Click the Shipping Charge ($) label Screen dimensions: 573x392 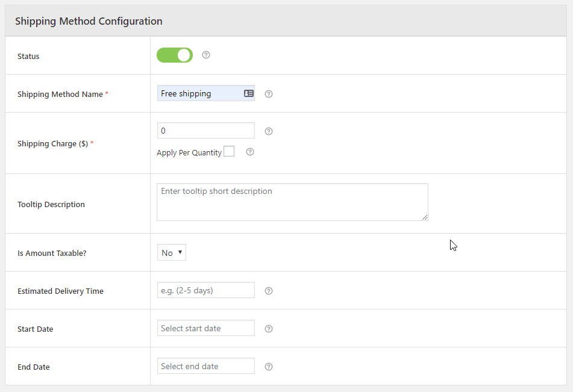(x=52, y=143)
